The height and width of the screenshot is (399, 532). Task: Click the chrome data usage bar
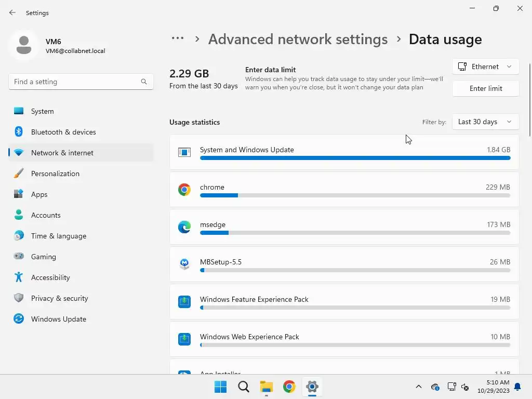point(355,195)
